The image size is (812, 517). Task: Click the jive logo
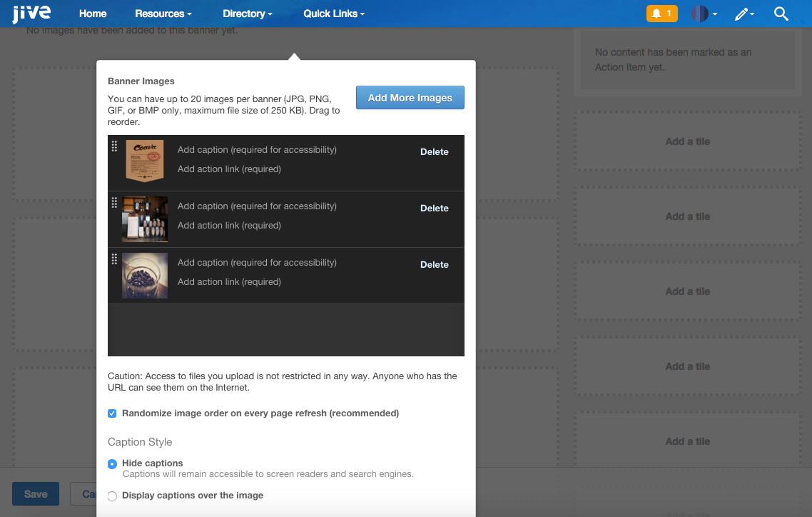31,12
